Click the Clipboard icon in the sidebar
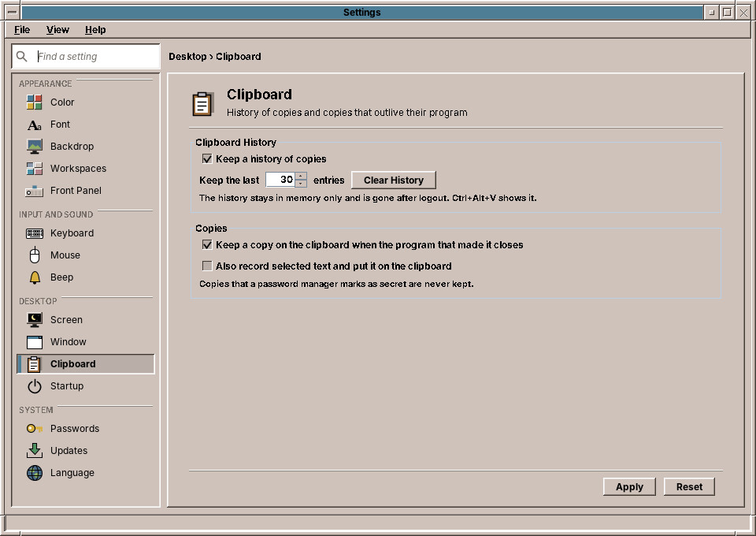This screenshot has height=536, width=756. point(34,364)
